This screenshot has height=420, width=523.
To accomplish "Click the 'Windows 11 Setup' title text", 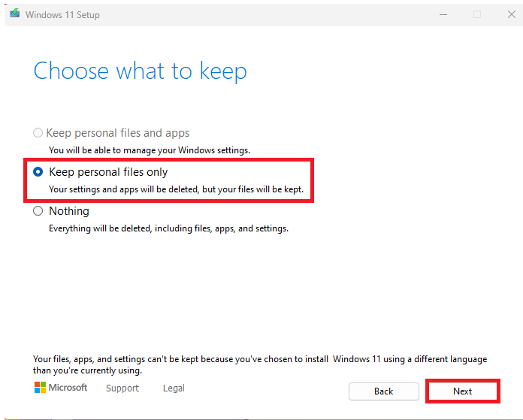I will coord(62,15).
